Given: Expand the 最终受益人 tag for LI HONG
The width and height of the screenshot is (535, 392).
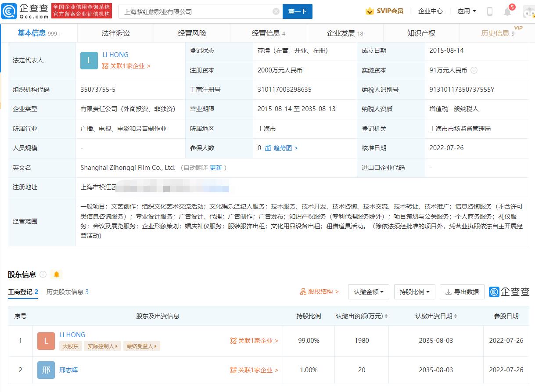Looking at the screenshot, I should tap(142, 346).
